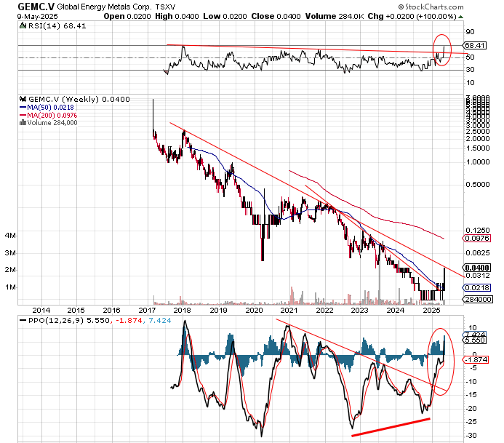The image size is (504, 443).
Task: Click the 9-May-2025 date label
Action: [38, 17]
